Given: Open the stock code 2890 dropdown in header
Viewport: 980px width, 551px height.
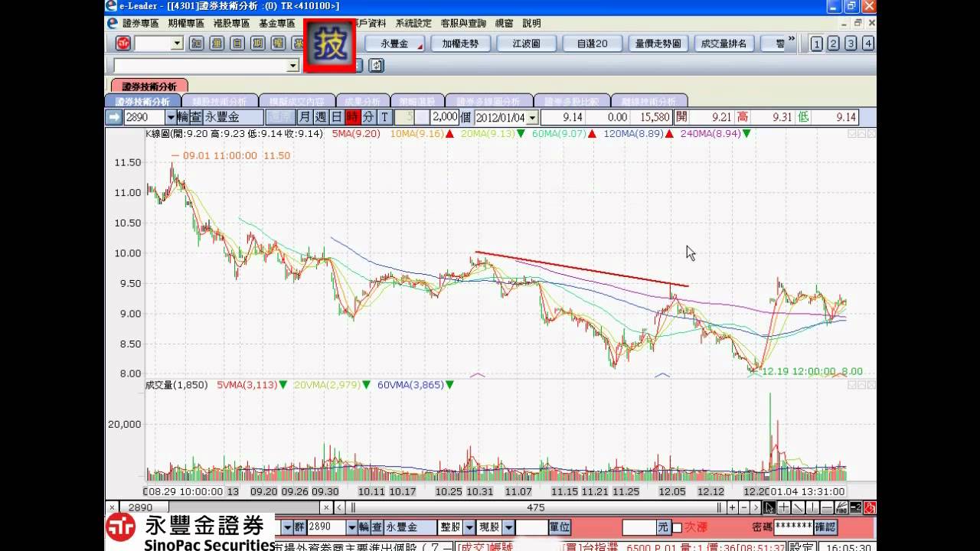Looking at the screenshot, I should pos(171,117).
